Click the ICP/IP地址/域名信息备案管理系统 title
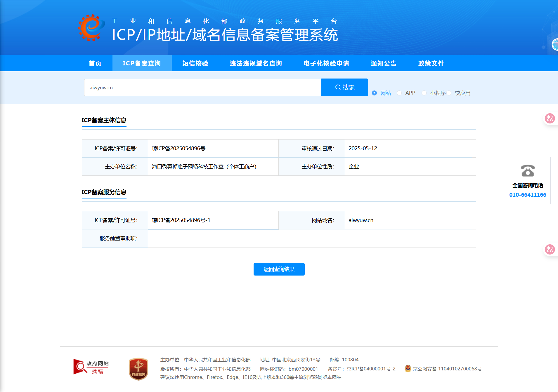Viewport: 558px width, 392px height. click(225, 35)
